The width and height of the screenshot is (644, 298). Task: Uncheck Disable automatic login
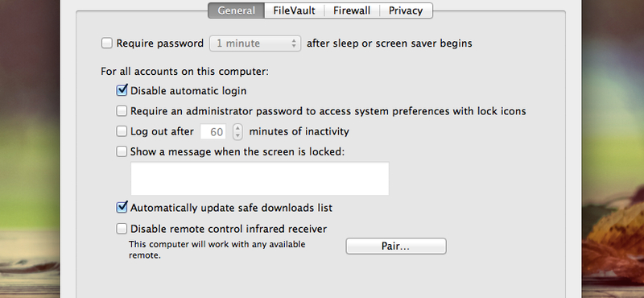[x=122, y=90]
